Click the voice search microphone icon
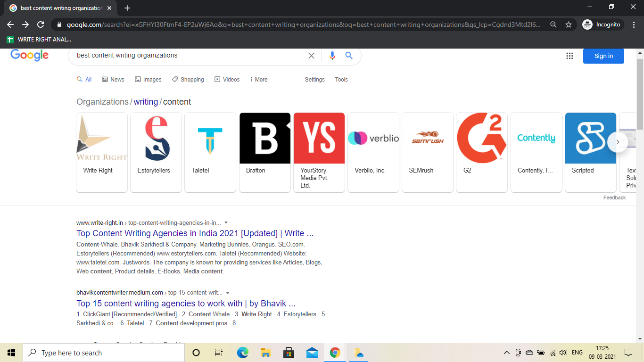Image resolution: width=644 pixels, height=362 pixels. point(332,56)
